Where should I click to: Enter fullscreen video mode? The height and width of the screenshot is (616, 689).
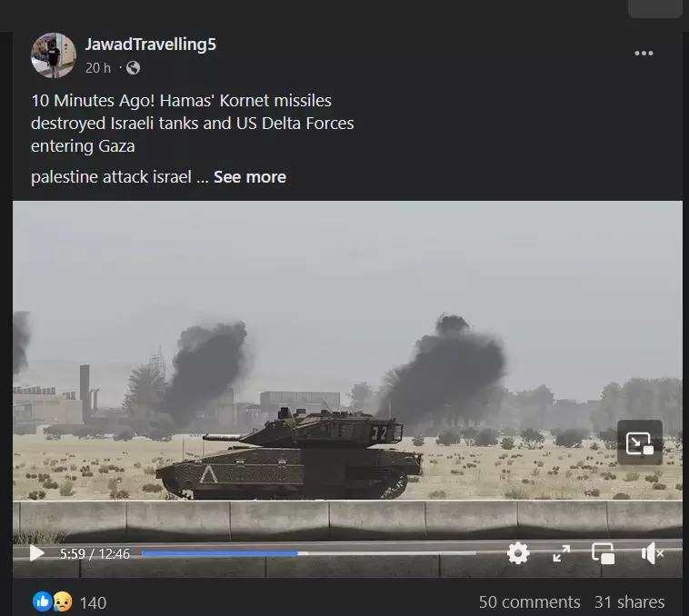pyautogui.click(x=561, y=553)
